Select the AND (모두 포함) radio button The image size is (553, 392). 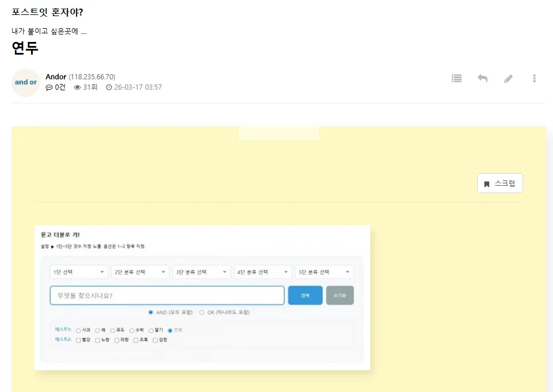[x=151, y=312]
